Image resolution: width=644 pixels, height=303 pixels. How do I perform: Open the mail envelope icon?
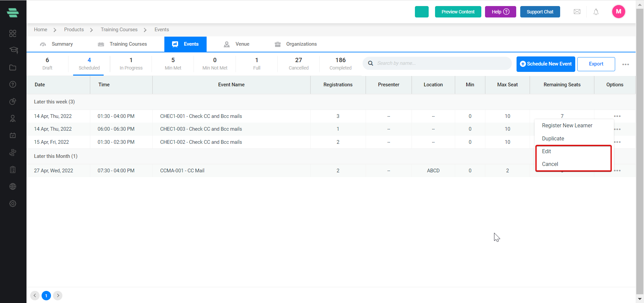tap(577, 12)
